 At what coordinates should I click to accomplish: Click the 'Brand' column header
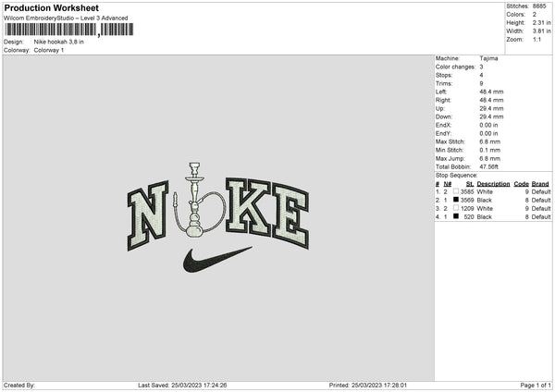(x=540, y=184)
